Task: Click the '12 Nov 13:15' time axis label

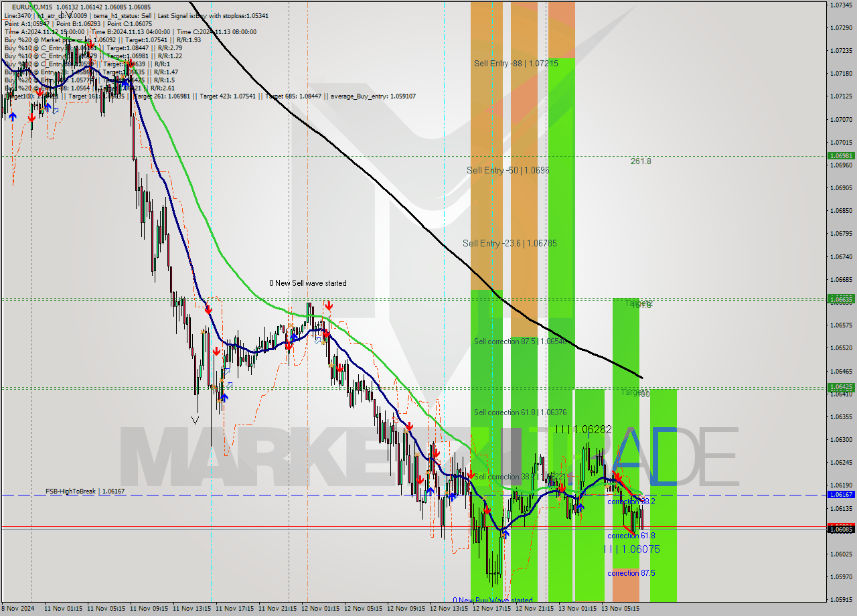Action: pyautogui.click(x=449, y=609)
